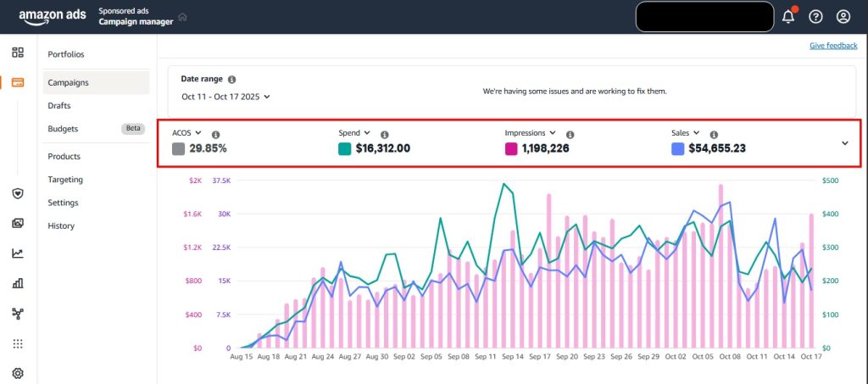This screenshot has width=868, height=384.
Task: Open the ACOS metric dropdown
Action: 186,133
